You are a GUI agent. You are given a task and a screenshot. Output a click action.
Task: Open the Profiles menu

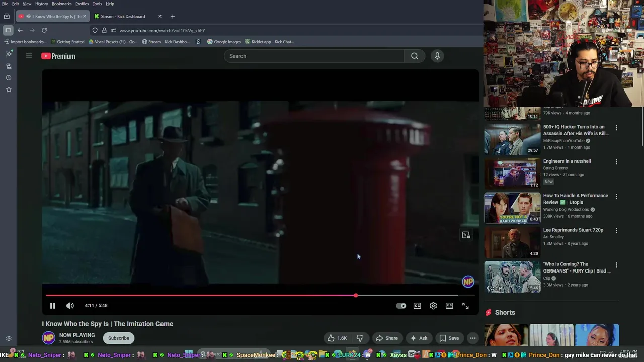click(82, 4)
